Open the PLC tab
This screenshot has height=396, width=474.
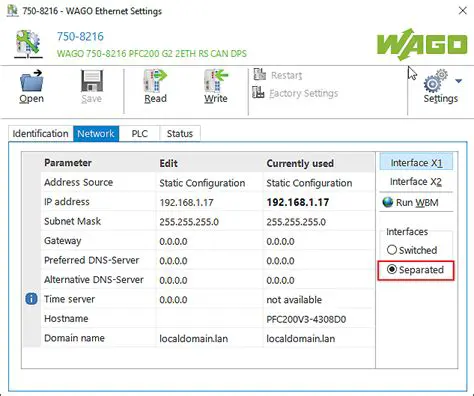[139, 134]
